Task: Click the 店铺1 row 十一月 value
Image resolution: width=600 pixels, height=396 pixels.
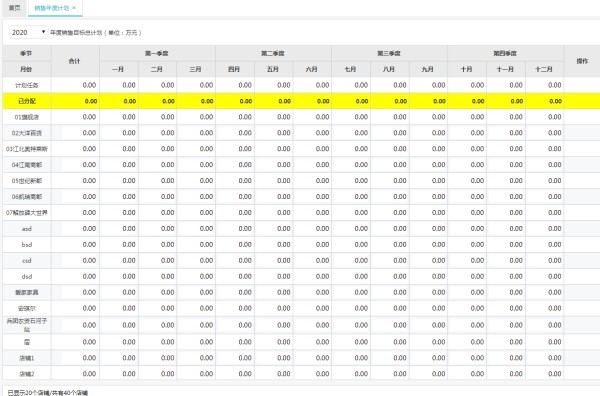Action: click(516, 358)
